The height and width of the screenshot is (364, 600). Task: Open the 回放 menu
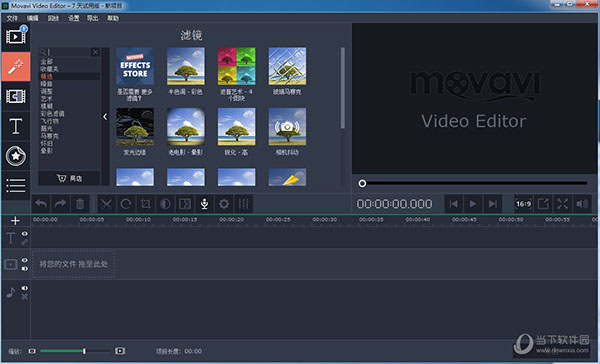coord(53,18)
